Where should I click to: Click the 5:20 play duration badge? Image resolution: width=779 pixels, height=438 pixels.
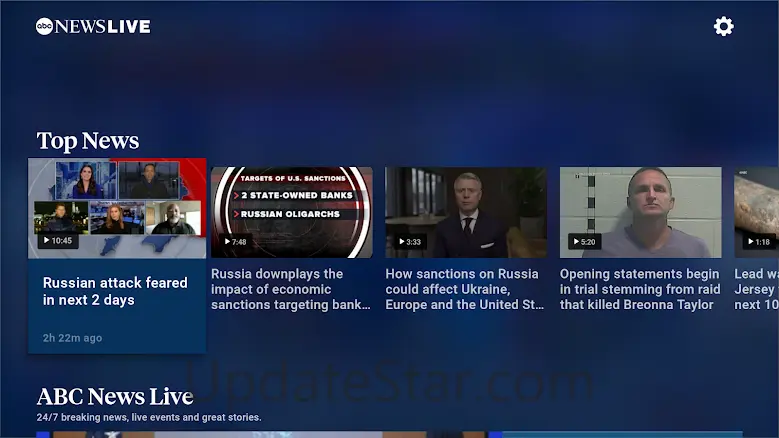click(x=584, y=242)
